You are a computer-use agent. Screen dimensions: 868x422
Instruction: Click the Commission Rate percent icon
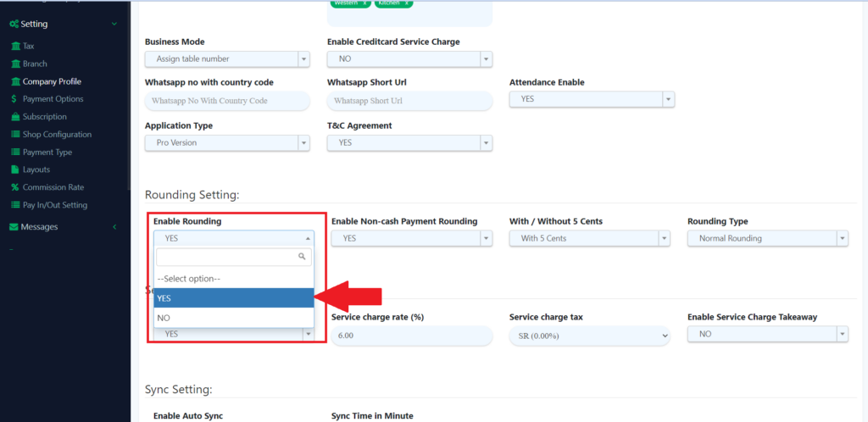(x=15, y=187)
